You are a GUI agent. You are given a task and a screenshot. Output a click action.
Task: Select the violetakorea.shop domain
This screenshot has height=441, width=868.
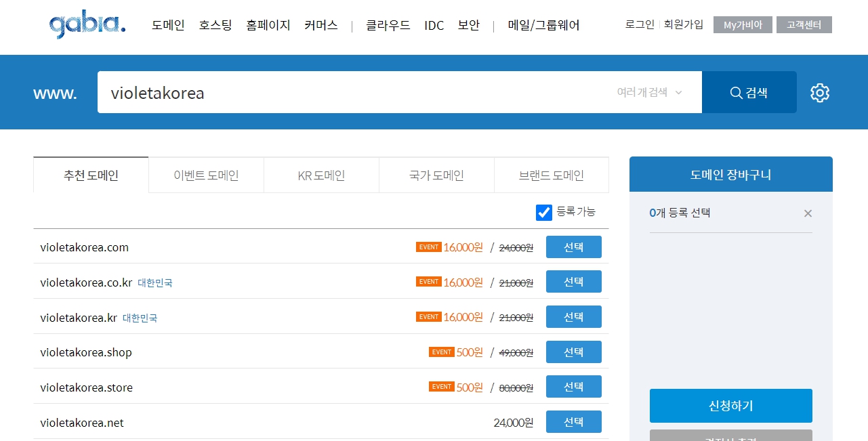click(x=574, y=352)
